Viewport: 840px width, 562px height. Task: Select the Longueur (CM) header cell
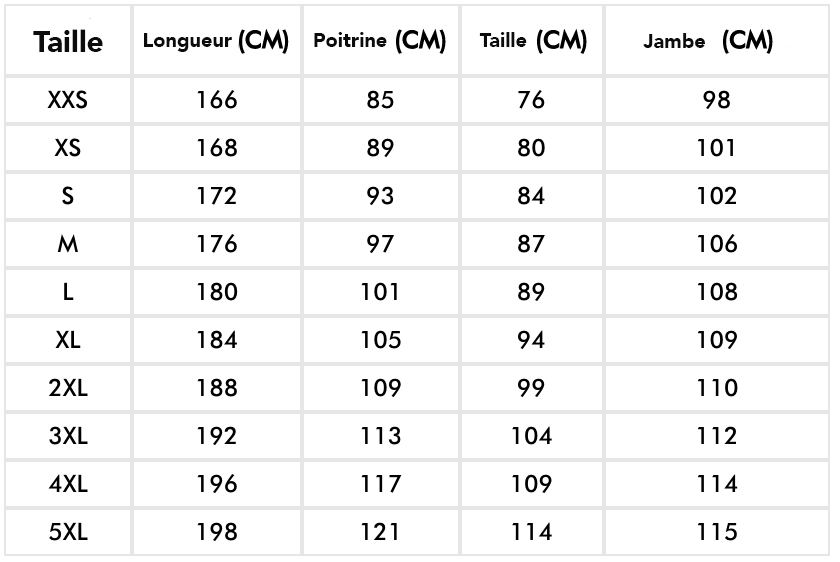coord(216,41)
